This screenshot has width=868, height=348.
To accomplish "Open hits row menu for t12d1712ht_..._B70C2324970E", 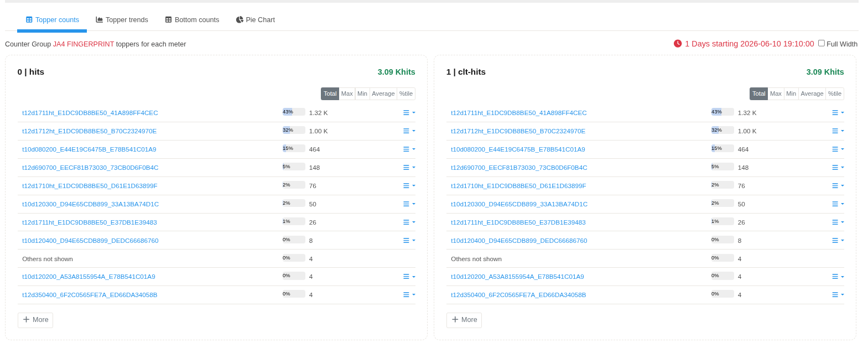I will point(409,131).
